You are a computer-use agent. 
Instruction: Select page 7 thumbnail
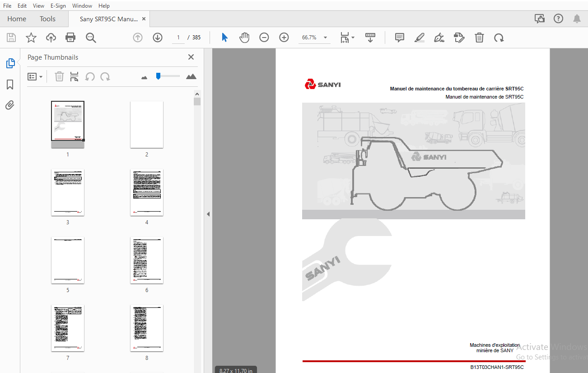pyautogui.click(x=68, y=328)
